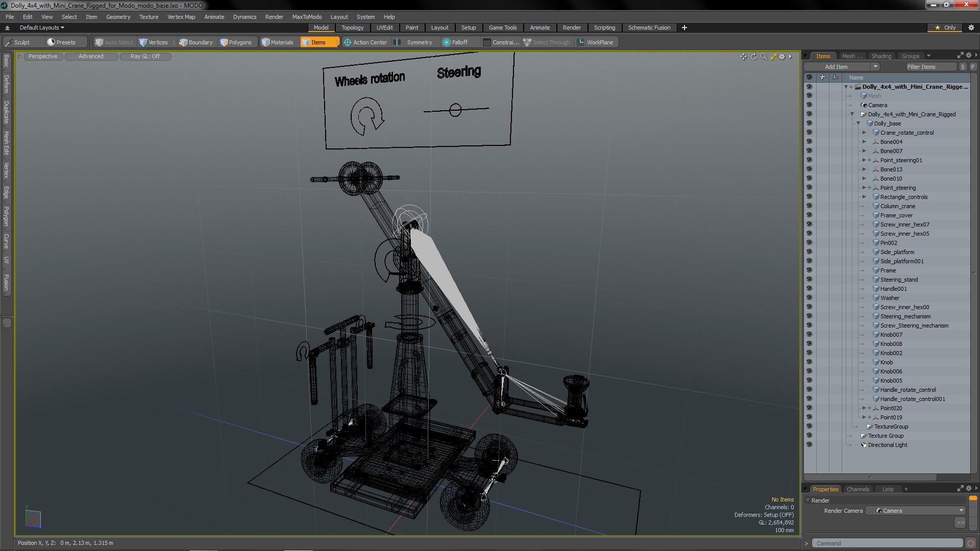The width and height of the screenshot is (980, 551).
Task: Expand the Point020 item tree
Action: (863, 408)
